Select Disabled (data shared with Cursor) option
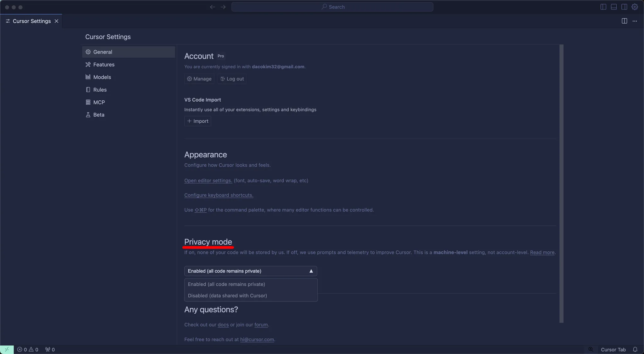The image size is (644, 354). 227,295
